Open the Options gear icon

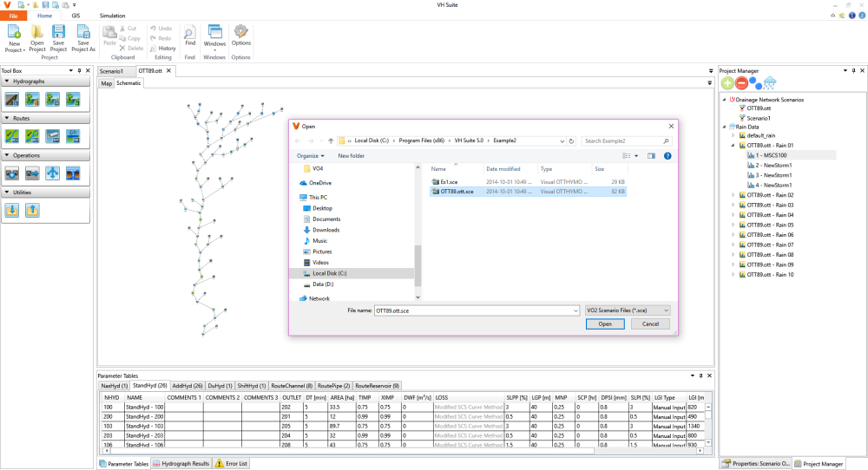pyautogui.click(x=240, y=32)
